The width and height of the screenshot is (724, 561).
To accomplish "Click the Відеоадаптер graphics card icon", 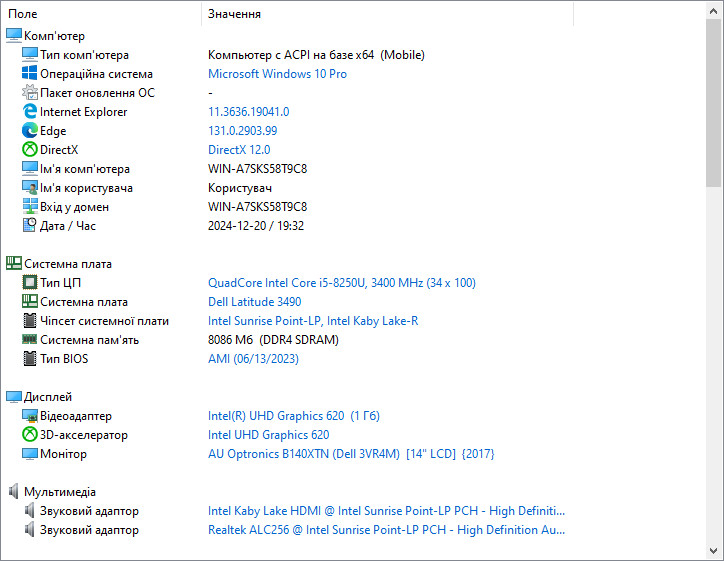I will coord(30,416).
